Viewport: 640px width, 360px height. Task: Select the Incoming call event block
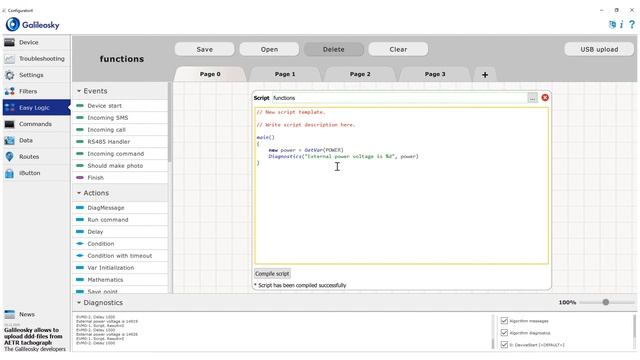[120, 130]
